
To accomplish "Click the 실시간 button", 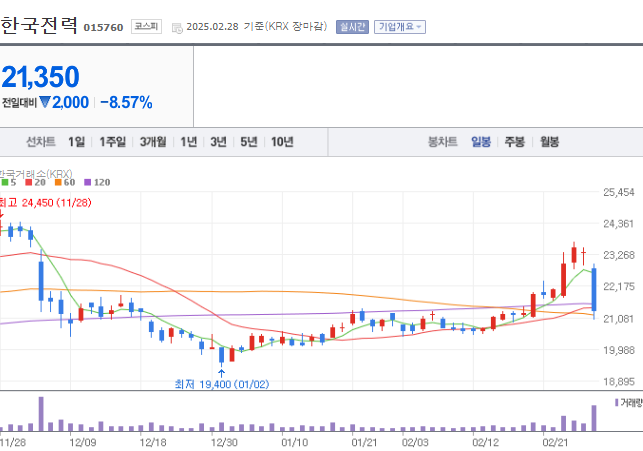I will pyautogui.click(x=352, y=27).
